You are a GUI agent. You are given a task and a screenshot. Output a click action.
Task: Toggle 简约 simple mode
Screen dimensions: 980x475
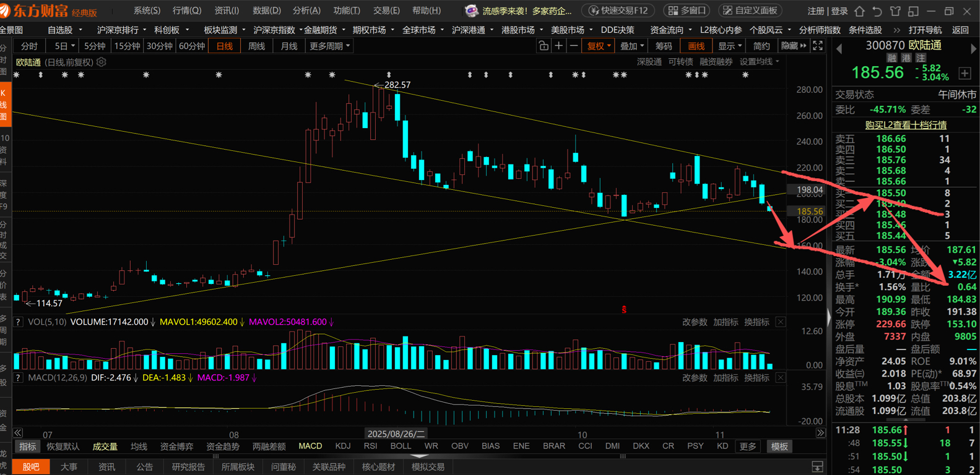click(x=761, y=46)
